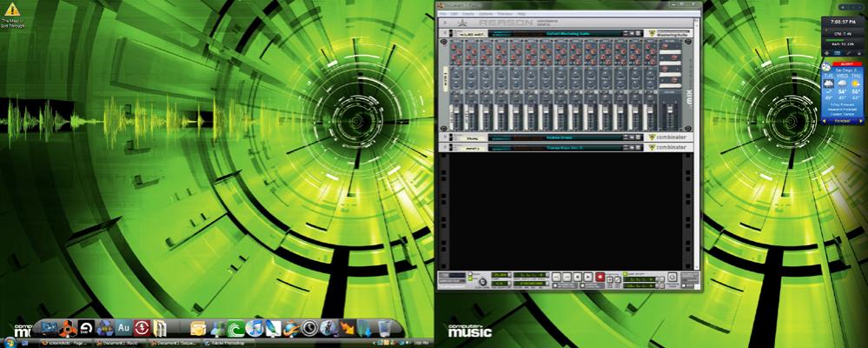868x348 pixels.
Task: Save the bottom combinator patch
Action: [x=638, y=148]
